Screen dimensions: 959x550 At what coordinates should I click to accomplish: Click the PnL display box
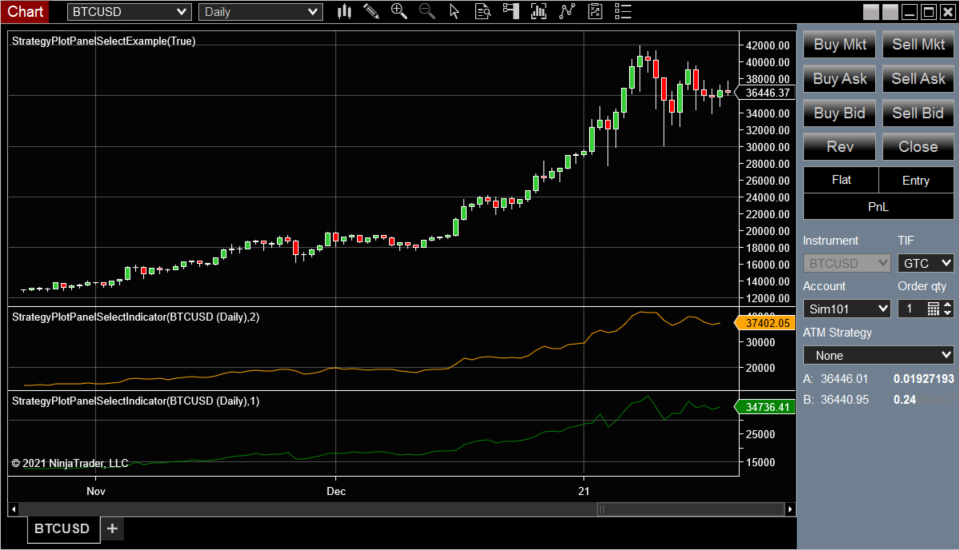click(878, 207)
